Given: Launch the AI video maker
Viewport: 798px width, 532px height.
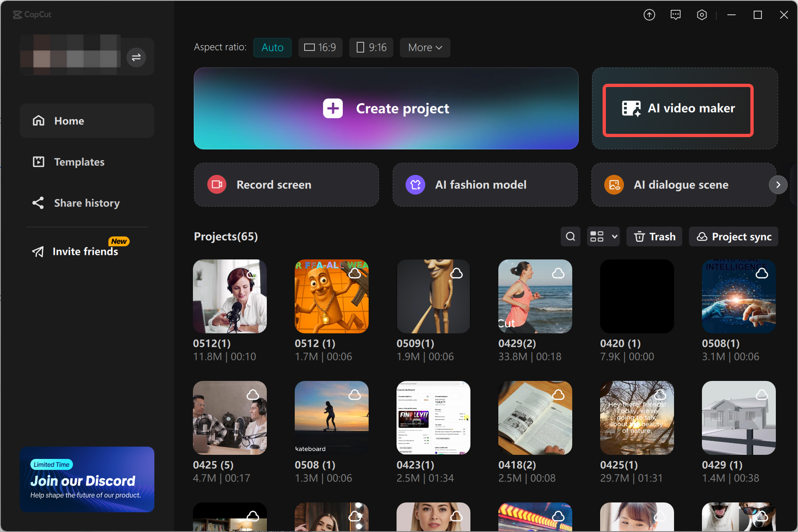Looking at the screenshot, I should tap(678, 108).
